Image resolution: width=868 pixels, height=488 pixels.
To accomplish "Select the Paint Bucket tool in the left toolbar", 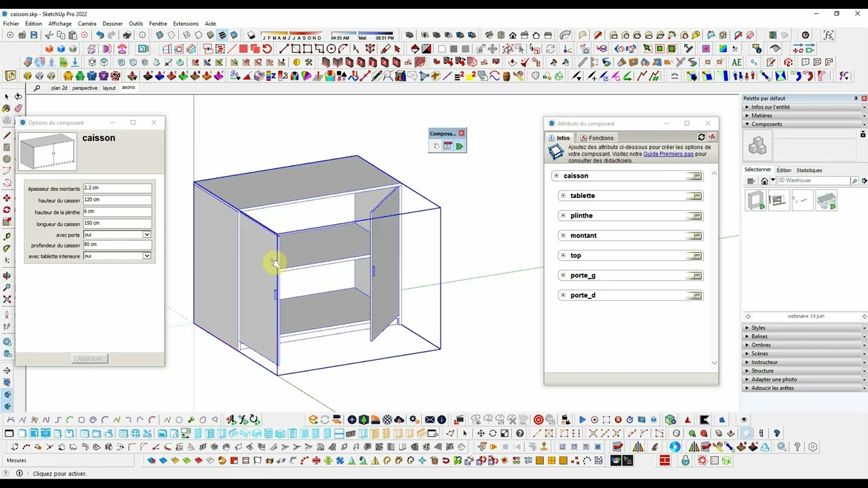I will [7, 108].
